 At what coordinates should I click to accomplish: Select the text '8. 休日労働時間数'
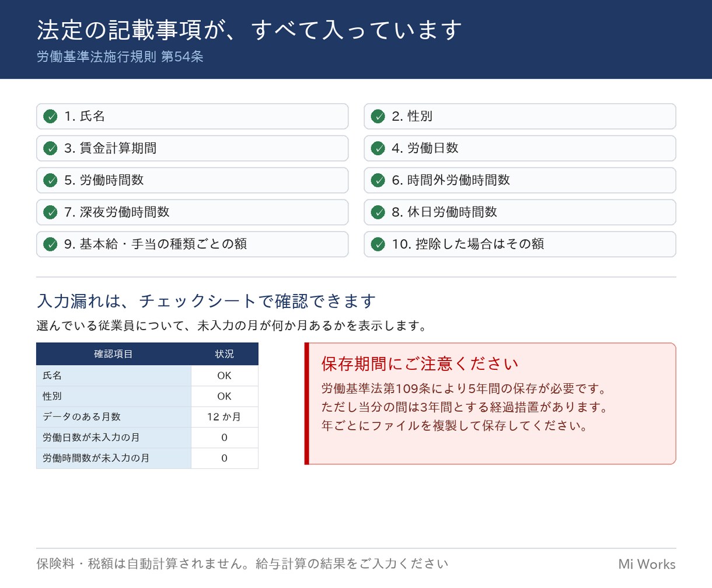coord(444,212)
